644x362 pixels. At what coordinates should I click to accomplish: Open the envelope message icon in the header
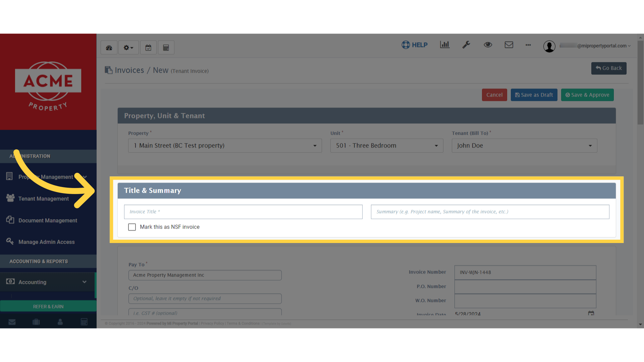tap(509, 45)
